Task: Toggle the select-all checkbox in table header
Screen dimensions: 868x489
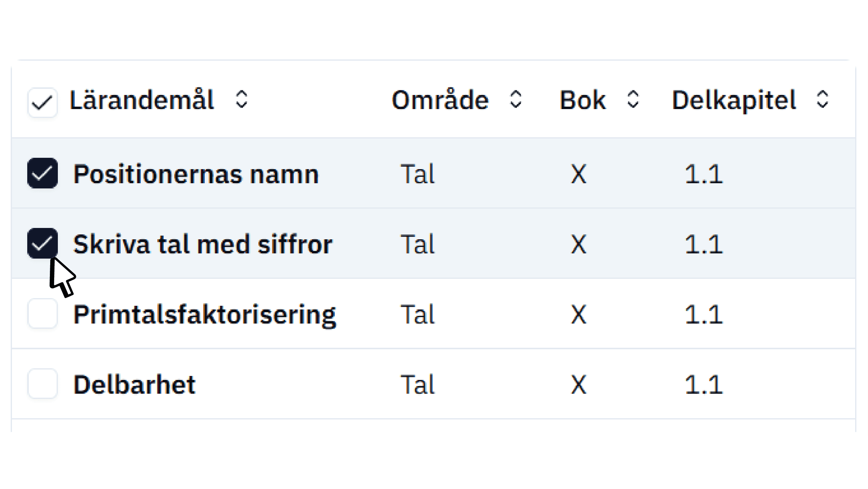Action: 42,100
